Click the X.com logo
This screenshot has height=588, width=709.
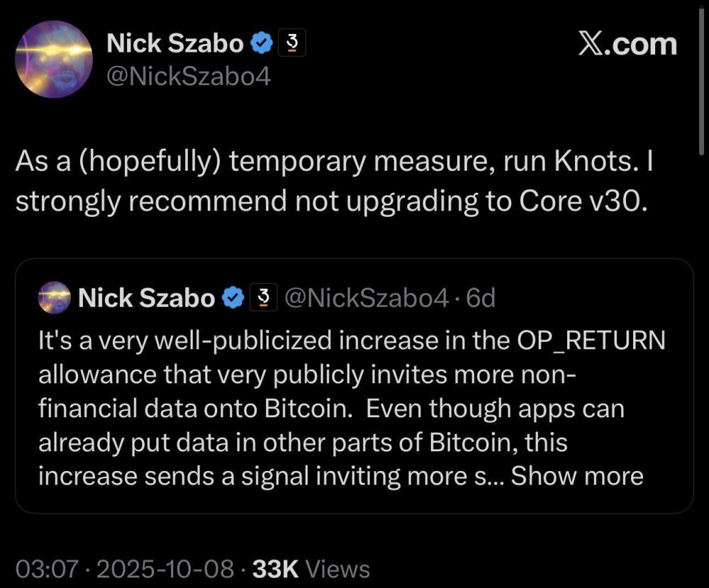click(627, 45)
